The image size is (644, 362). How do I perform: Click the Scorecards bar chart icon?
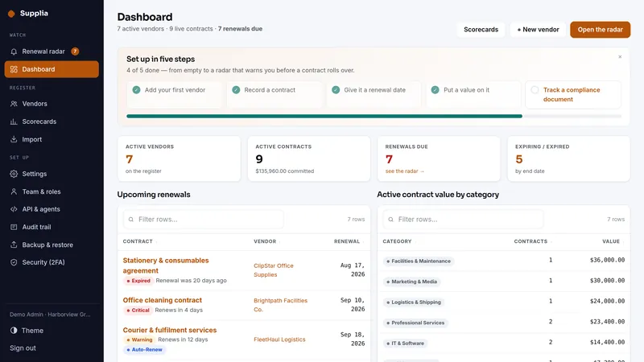[x=14, y=121]
